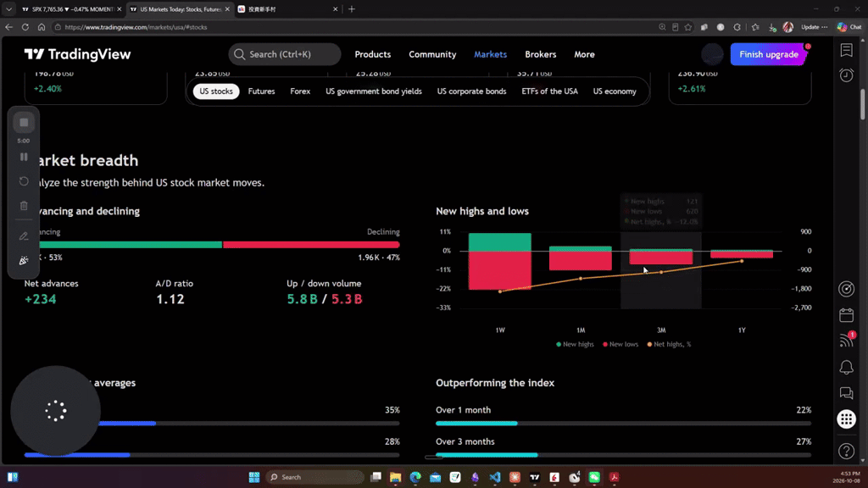868x488 pixels.
Task: Open US corporate bonds tab
Action: [x=471, y=91]
